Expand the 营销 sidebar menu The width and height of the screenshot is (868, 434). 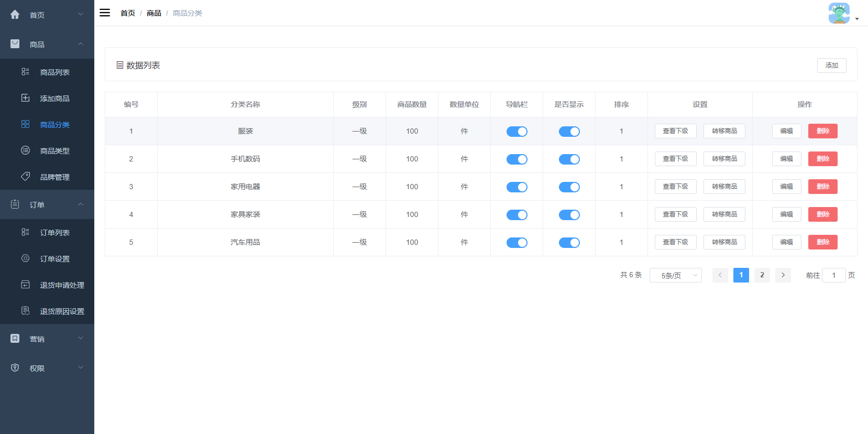coord(47,339)
